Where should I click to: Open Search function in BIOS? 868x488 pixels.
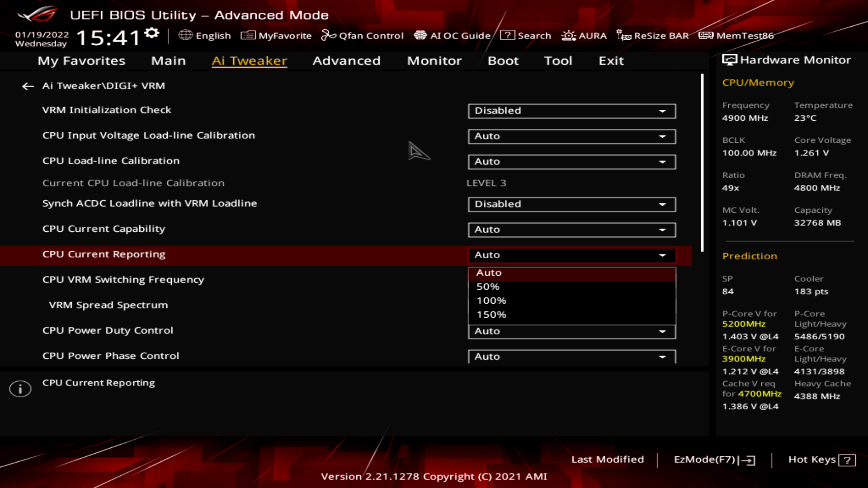tap(524, 36)
